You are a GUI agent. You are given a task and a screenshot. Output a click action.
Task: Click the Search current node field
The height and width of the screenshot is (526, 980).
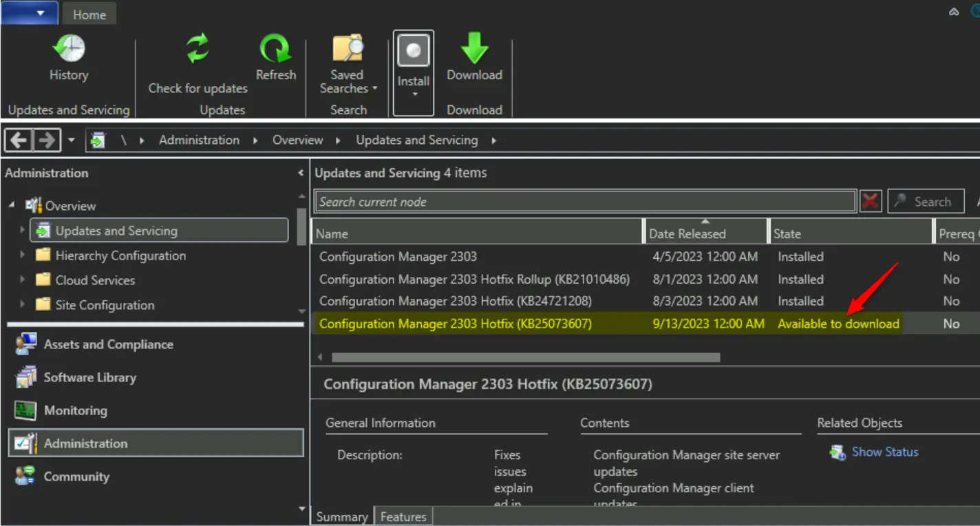(586, 202)
